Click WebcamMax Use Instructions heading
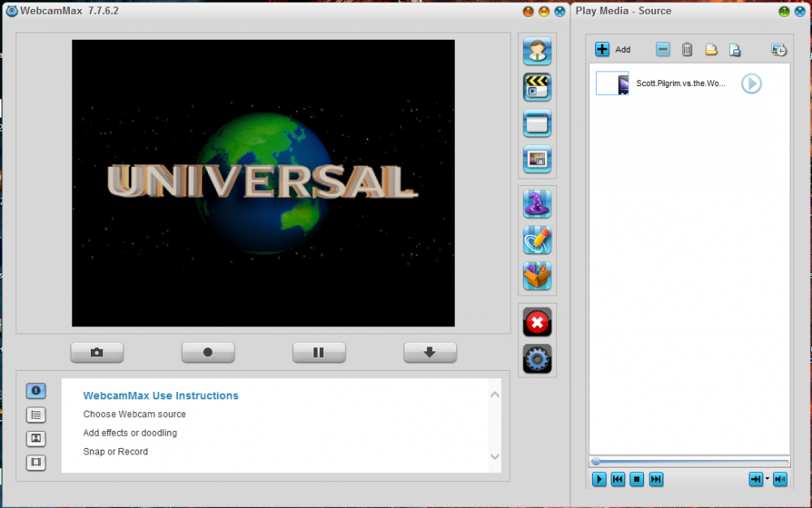Screen dimensions: 812x508 click(x=161, y=396)
